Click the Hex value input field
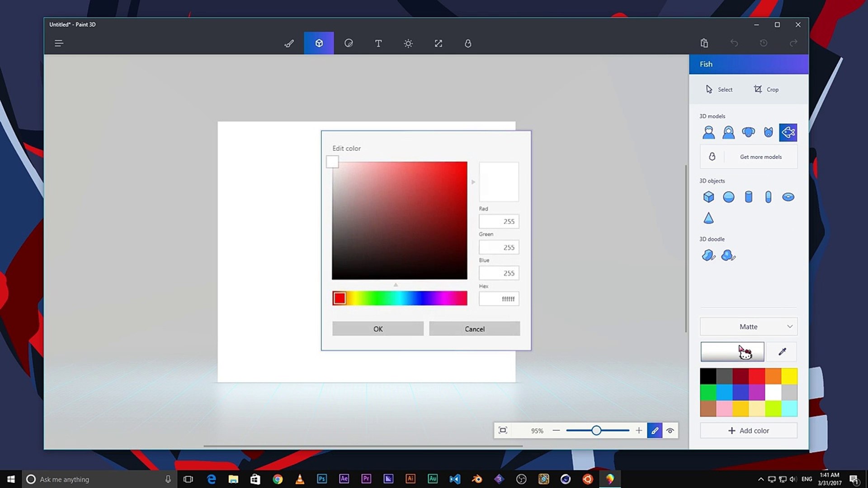The height and width of the screenshot is (488, 868). [499, 299]
